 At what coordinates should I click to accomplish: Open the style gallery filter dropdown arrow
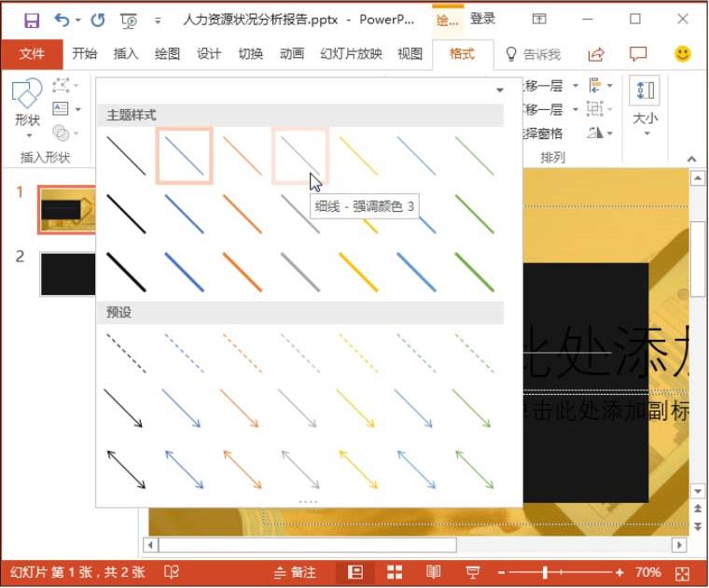(500, 90)
